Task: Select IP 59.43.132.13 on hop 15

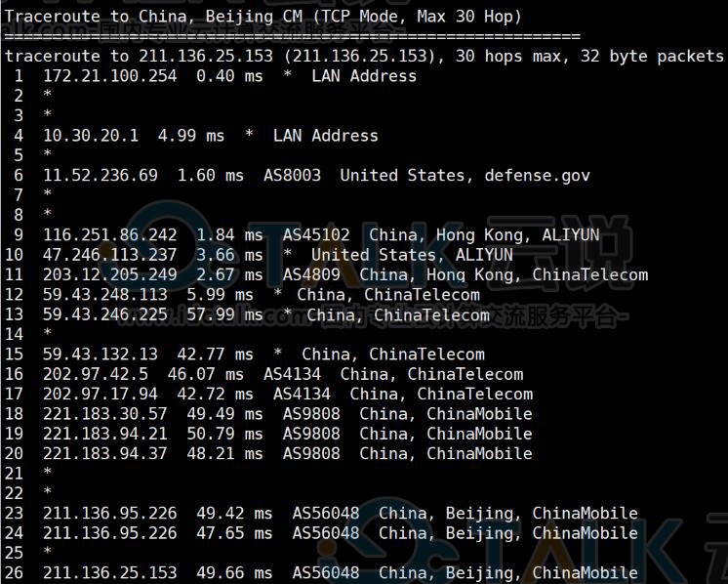Action: pos(101,355)
